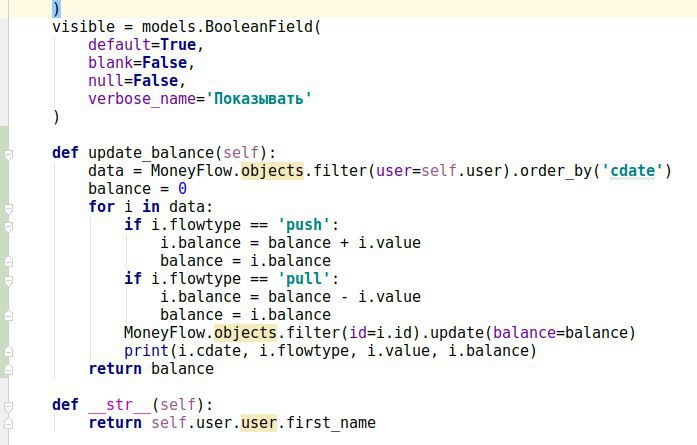Screen dimensions: 697x445
Task: Collapse the __str__ method fold marker
Action: click(x=8, y=406)
